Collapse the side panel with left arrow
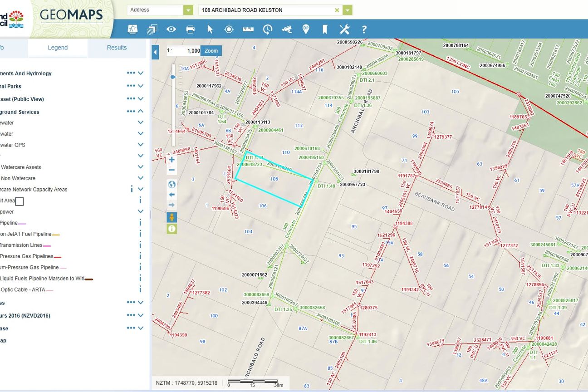The image size is (588, 392). click(155, 52)
